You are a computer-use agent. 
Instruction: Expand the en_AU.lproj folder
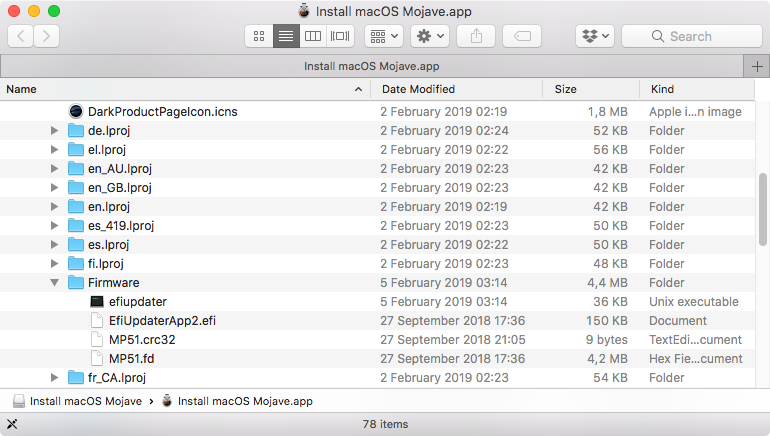tap(55, 168)
